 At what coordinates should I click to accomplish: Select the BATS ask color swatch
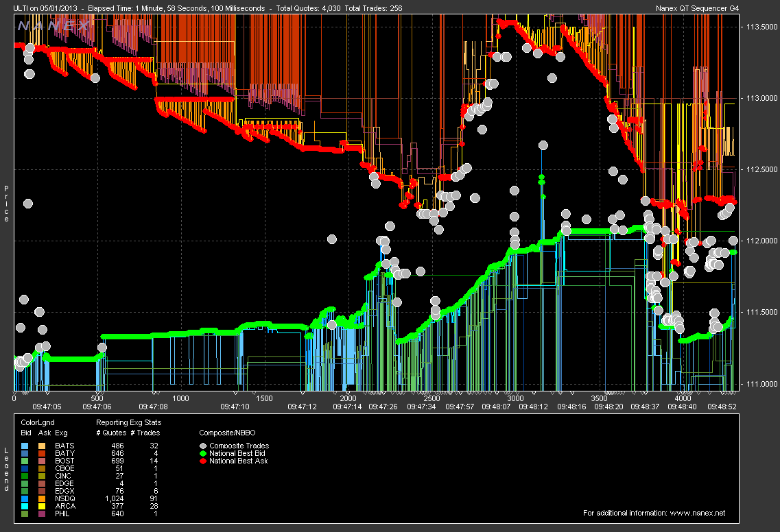tap(43, 446)
